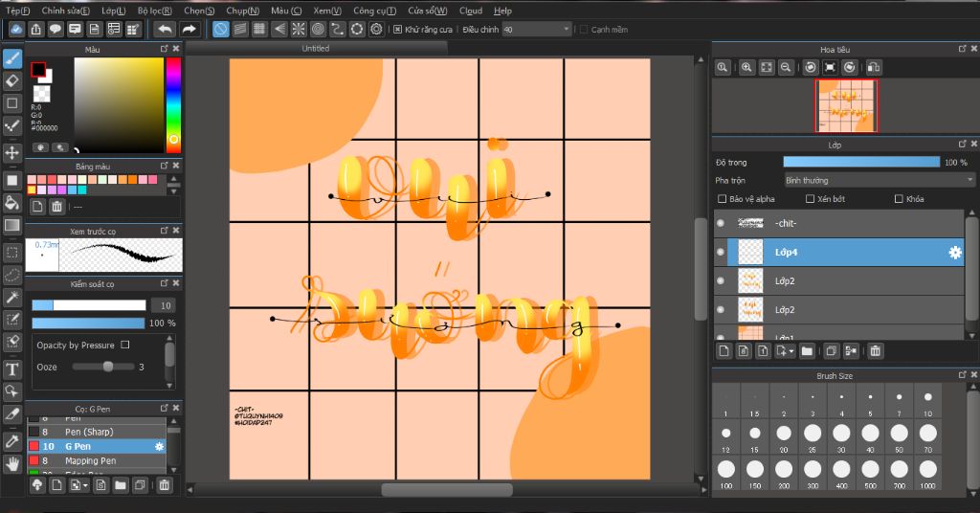
Task: Pick the Lasso selection tool
Action: [11, 275]
